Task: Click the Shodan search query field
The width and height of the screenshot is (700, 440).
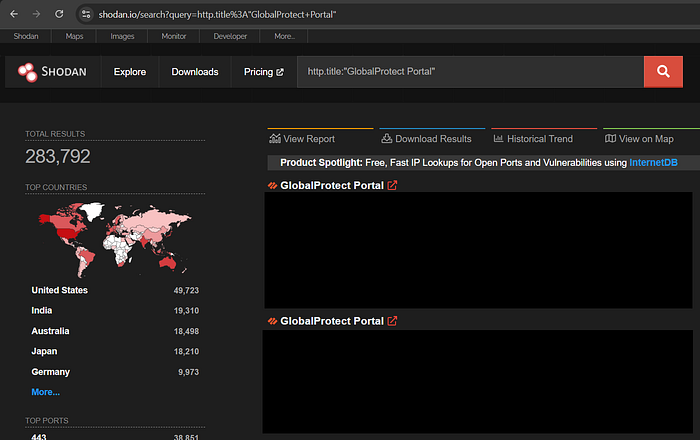Action: (471, 71)
